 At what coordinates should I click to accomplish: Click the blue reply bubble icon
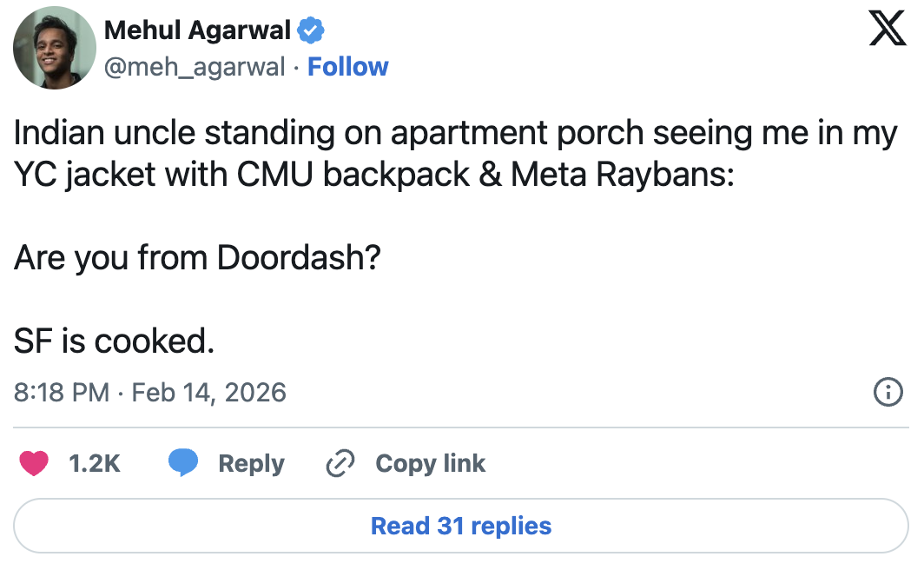pos(183,463)
